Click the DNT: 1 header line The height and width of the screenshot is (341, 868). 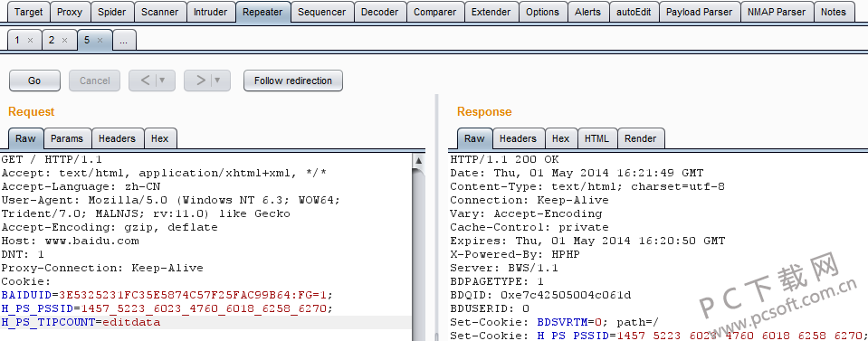coord(23,255)
